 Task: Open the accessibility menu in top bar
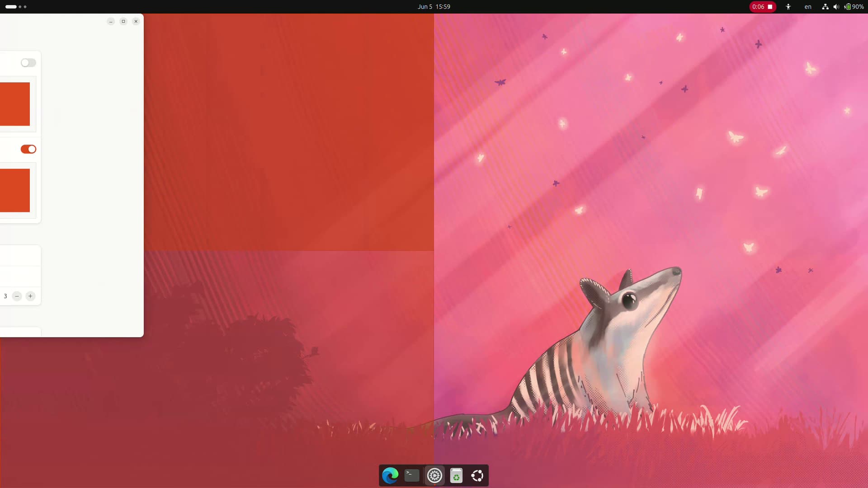(x=788, y=7)
